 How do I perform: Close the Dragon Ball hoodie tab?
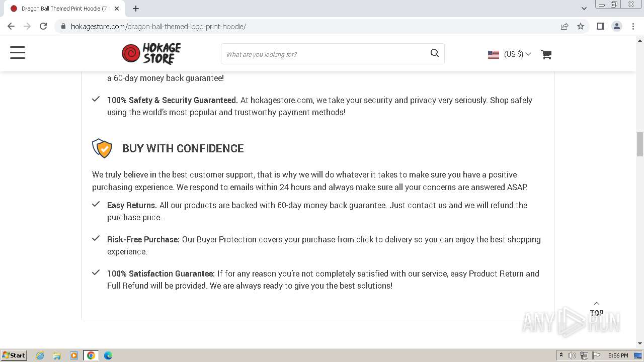coord(117,9)
